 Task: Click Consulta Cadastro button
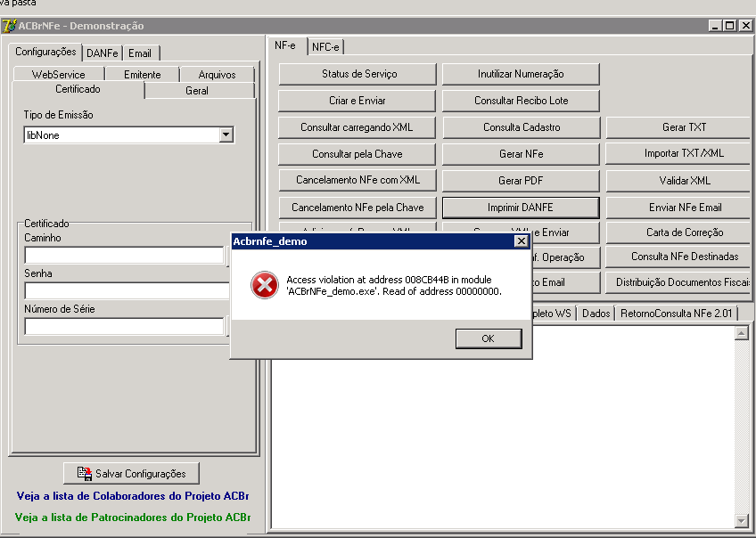tap(521, 127)
